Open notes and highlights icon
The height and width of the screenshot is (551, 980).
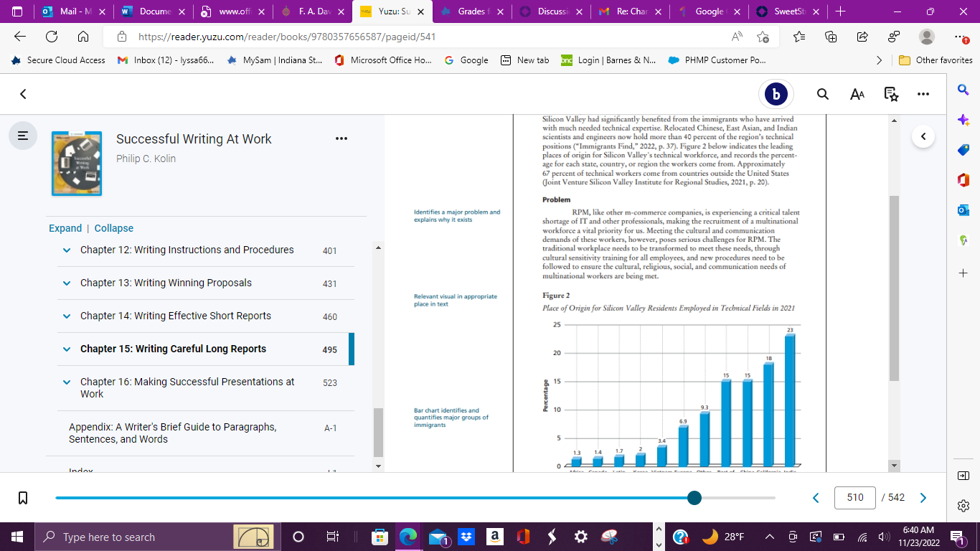[x=891, y=94]
